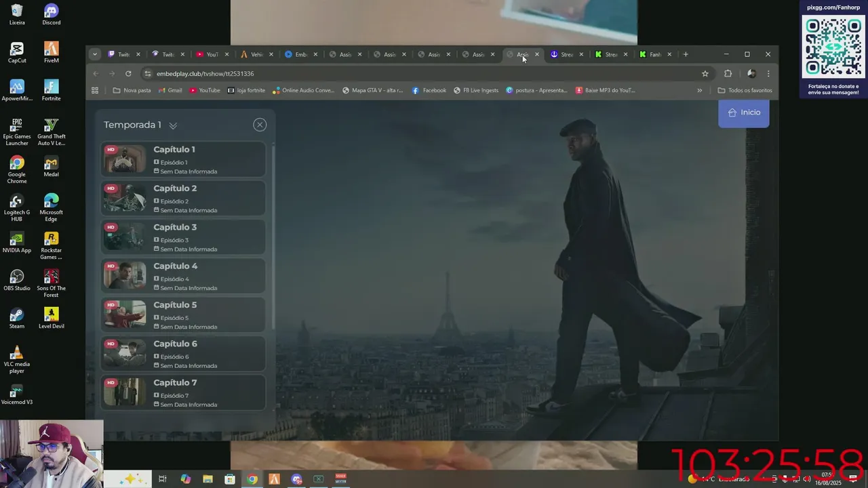Launch Sons Of The Forest desktop icon
The width and height of the screenshot is (868, 488).
(x=51, y=283)
